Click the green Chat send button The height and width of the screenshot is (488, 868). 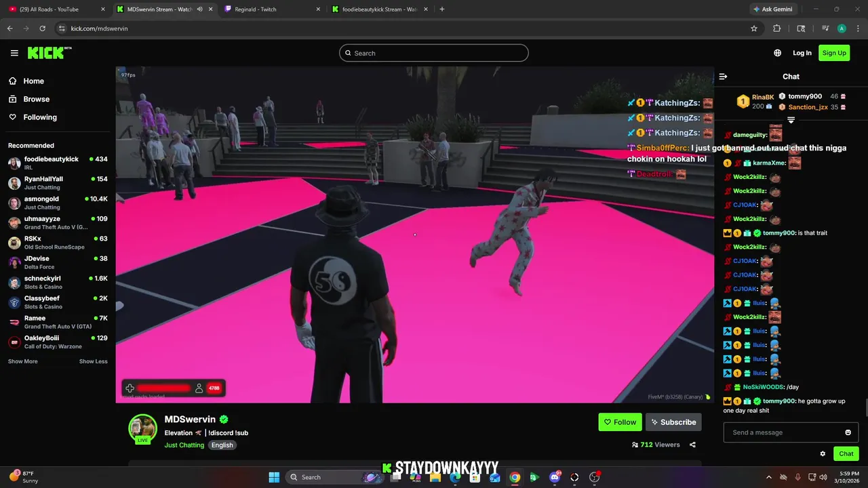tap(846, 454)
